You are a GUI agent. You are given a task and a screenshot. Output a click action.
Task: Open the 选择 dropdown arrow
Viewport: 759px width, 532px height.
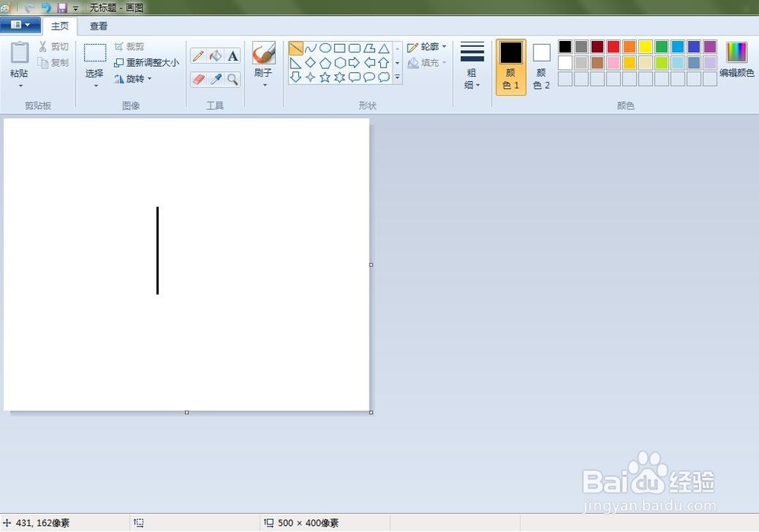pos(96,86)
